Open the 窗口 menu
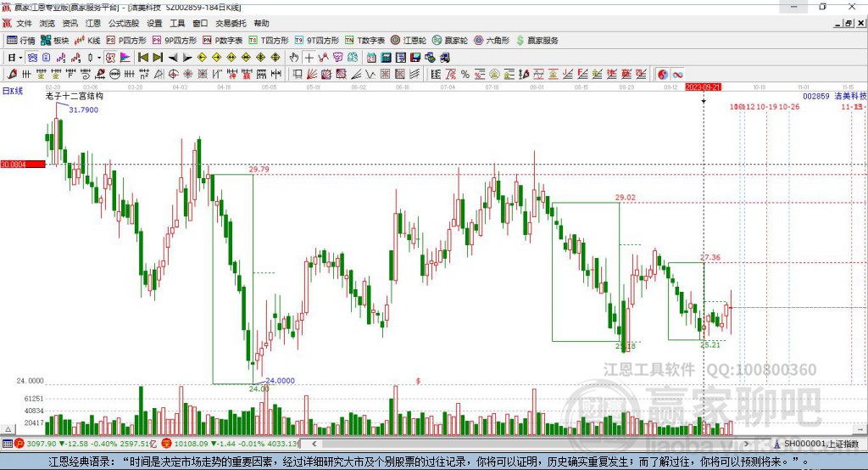The height and width of the screenshot is (470, 868). (200, 23)
